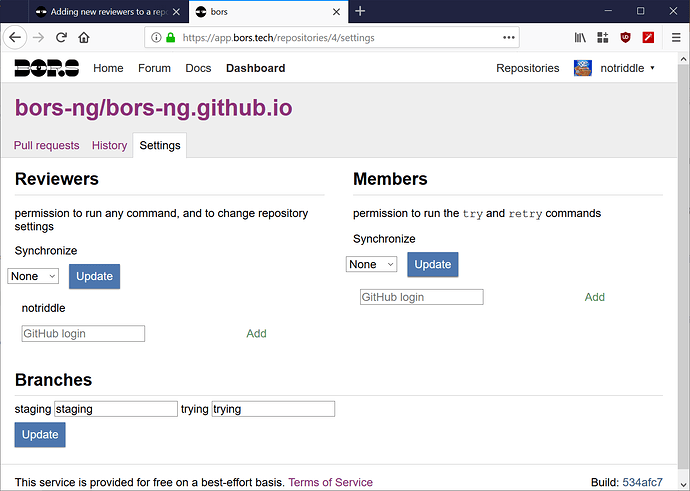Switch to History tab
690x491 pixels.
pos(109,145)
